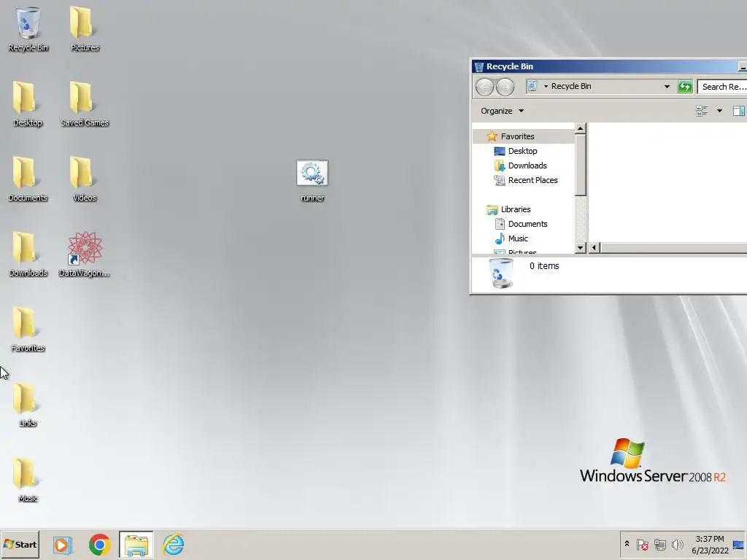The image size is (747, 560).
Task: Expand the location arrow before Recycle Bin
Action: (x=546, y=87)
